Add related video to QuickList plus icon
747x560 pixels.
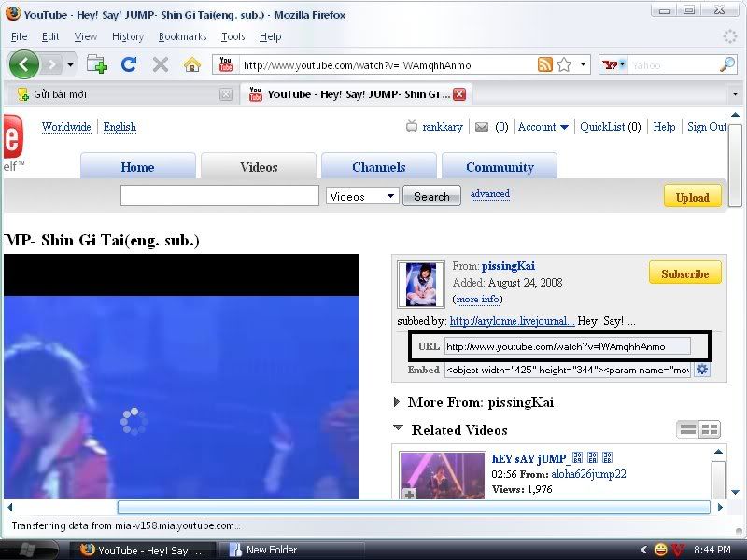click(409, 495)
